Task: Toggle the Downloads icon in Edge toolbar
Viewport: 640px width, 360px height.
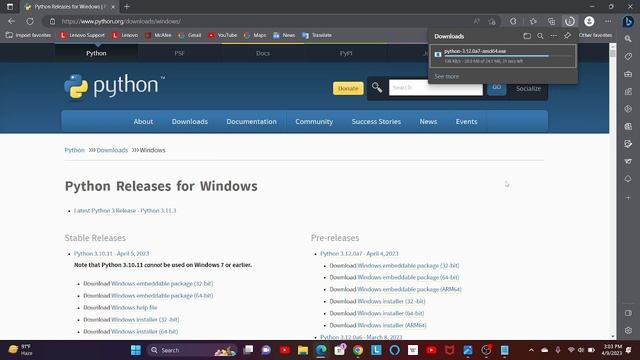Action: tap(570, 21)
